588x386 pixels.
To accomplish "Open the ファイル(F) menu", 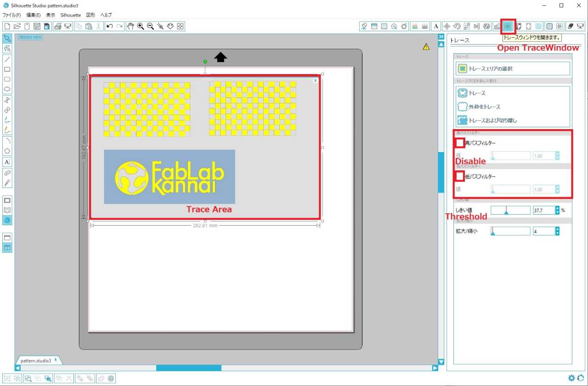I will click(x=12, y=15).
